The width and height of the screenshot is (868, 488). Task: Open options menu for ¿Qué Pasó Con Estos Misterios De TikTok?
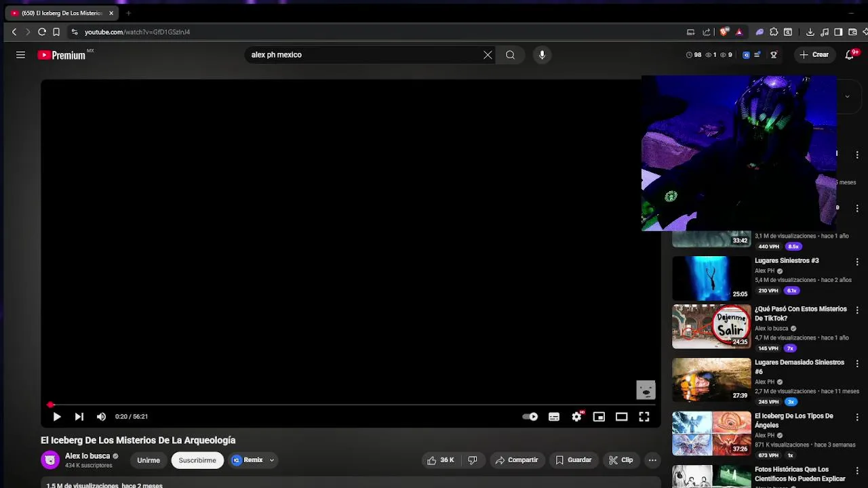point(857,310)
